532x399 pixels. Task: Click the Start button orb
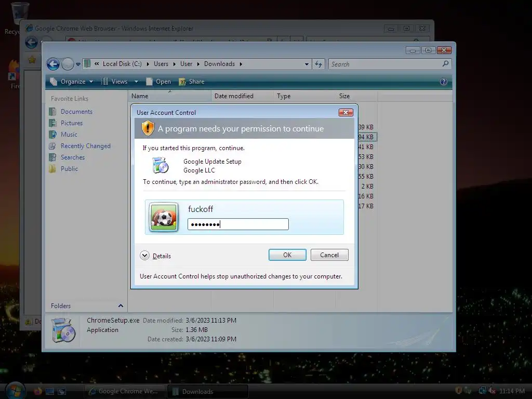[x=15, y=390]
